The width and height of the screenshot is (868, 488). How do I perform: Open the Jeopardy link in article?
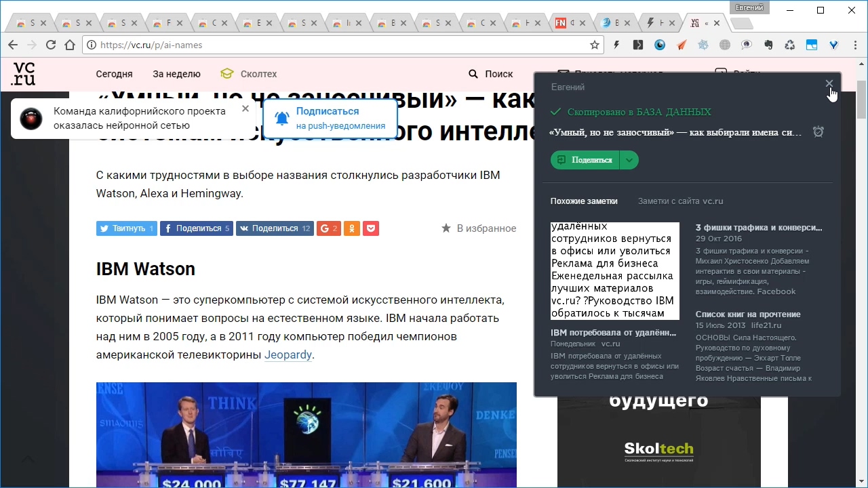[288, 354]
